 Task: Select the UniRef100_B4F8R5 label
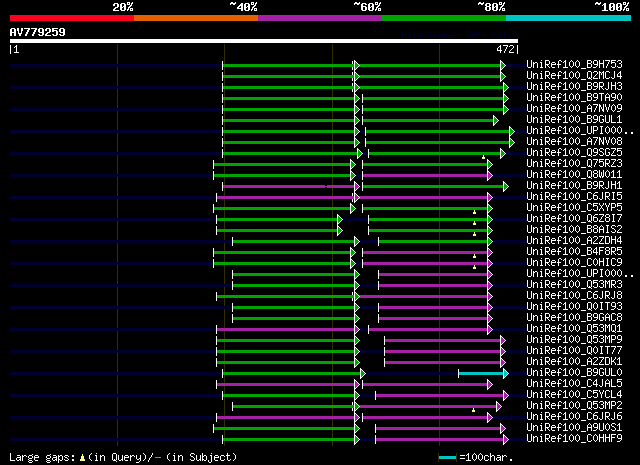pos(574,252)
